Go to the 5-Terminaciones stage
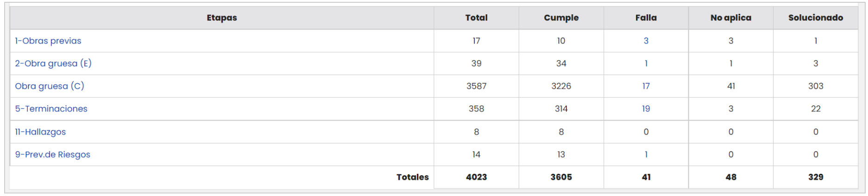 click(51, 109)
